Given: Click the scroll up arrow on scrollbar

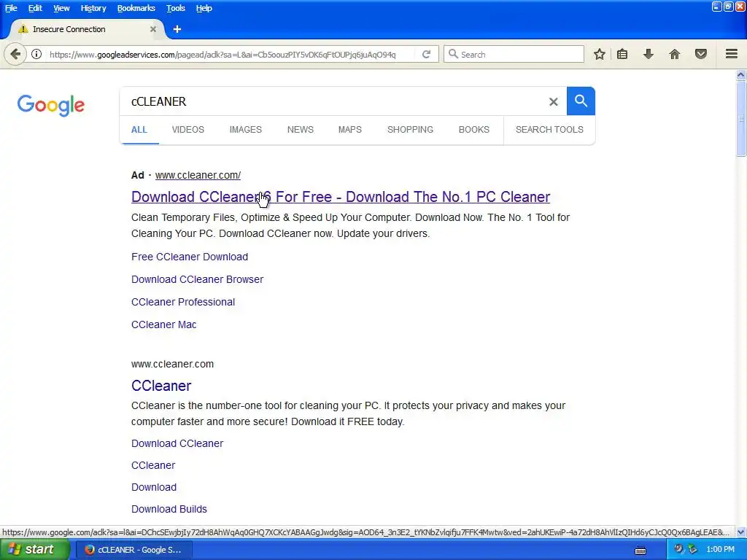Looking at the screenshot, I should (x=741, y=75).
